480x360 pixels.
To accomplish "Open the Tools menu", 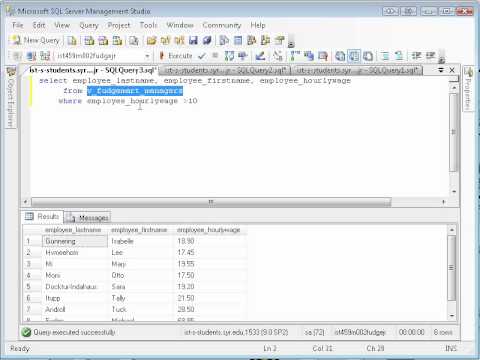I will (x=148, y=25).
